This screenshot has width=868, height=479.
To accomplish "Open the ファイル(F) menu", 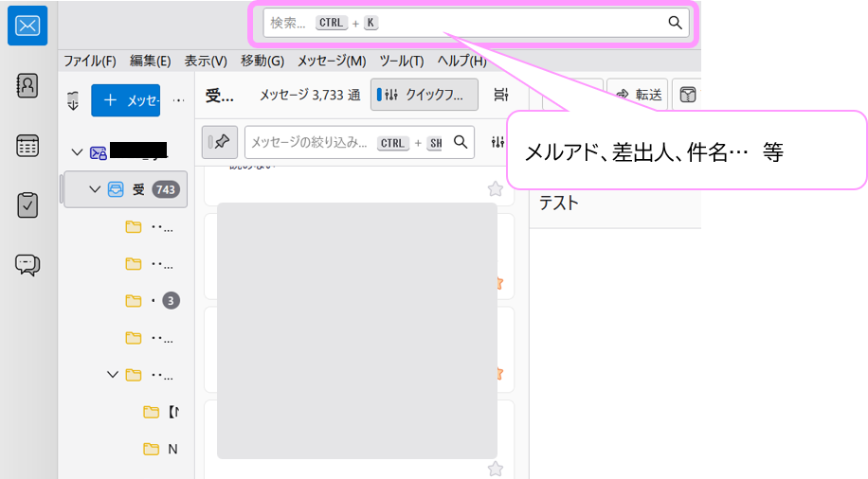I will click(89, 61).
